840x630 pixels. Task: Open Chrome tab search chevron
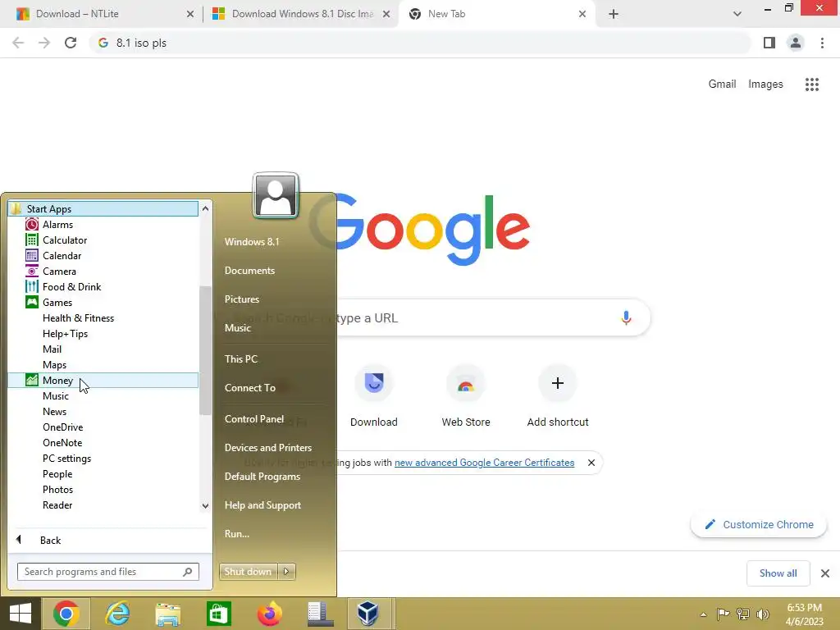pyautogui.click(x=737, y=14)
